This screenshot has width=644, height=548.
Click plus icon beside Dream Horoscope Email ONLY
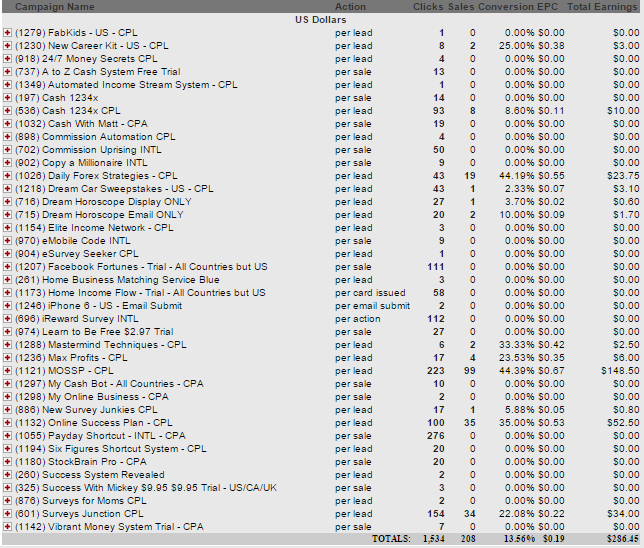(7, 215)
